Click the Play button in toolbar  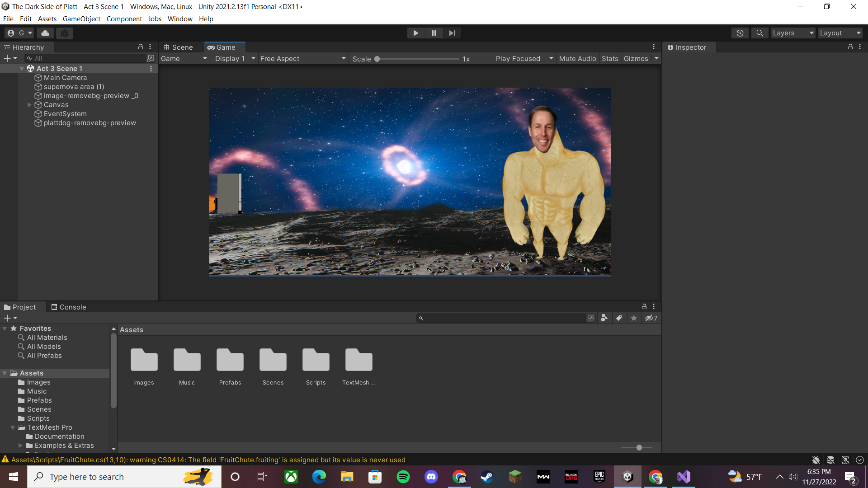click(415, 33)
